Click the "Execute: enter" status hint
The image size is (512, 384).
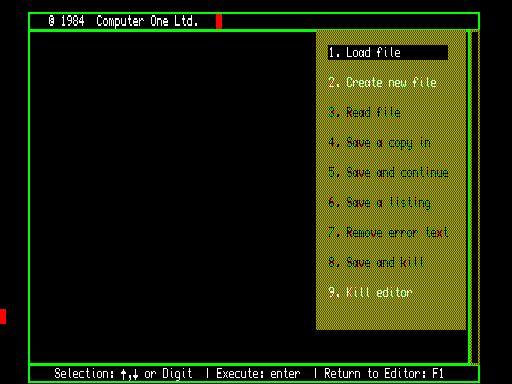point(258,374)
